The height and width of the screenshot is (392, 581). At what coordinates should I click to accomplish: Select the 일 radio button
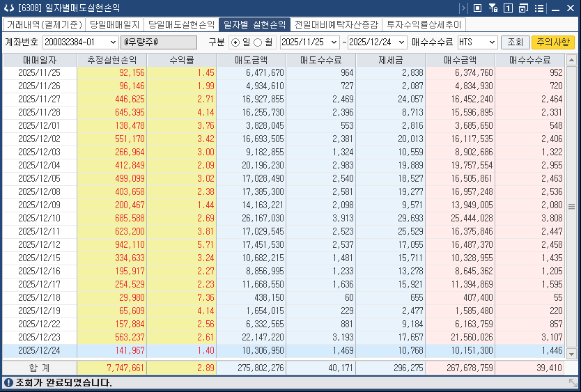pos(235,42)
